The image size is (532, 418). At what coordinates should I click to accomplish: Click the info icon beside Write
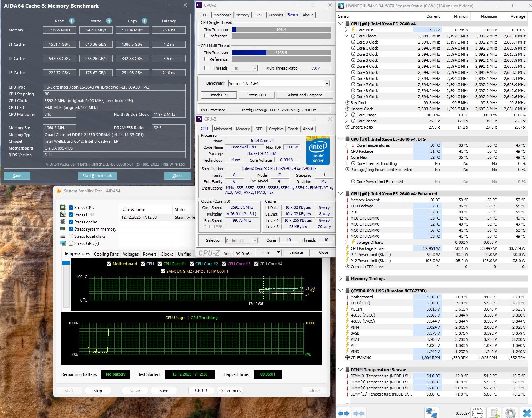(109, 21)
